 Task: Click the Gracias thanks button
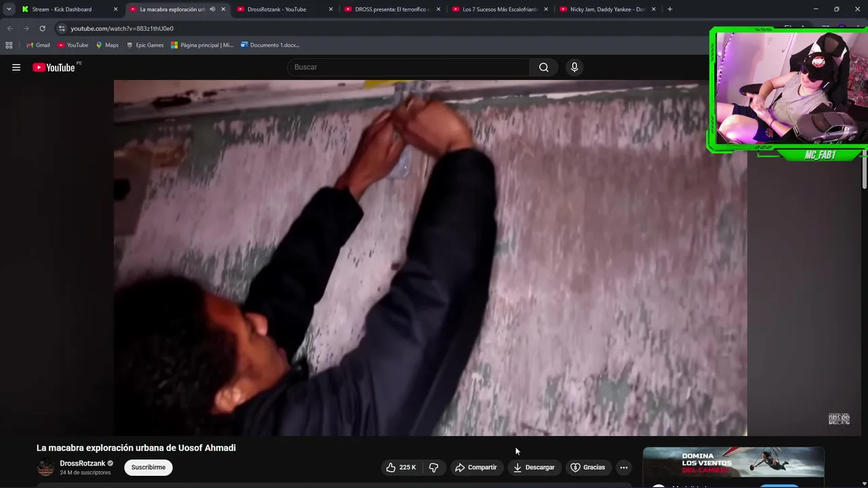point(587,467)
